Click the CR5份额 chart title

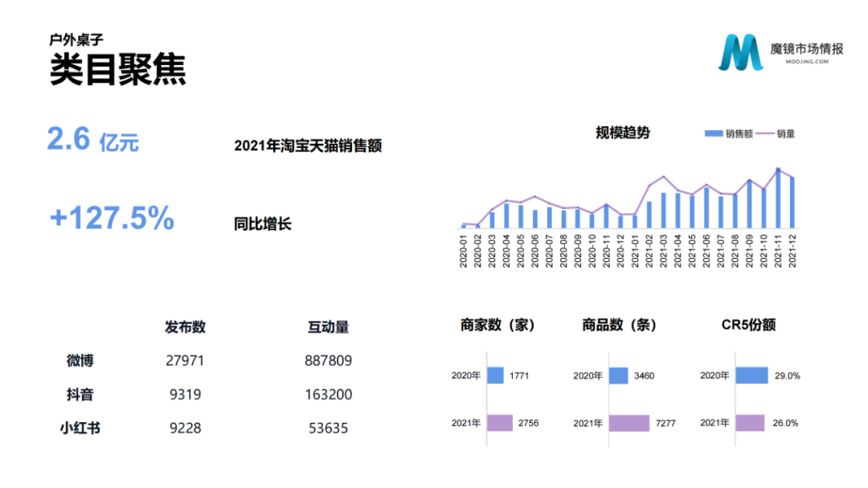click(x=748, y=325)
